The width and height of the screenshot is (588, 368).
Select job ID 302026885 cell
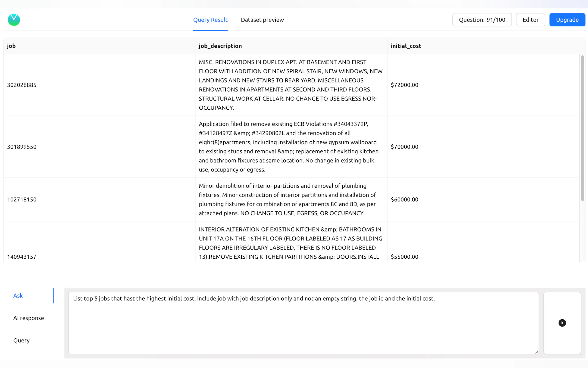coord(22,85)
